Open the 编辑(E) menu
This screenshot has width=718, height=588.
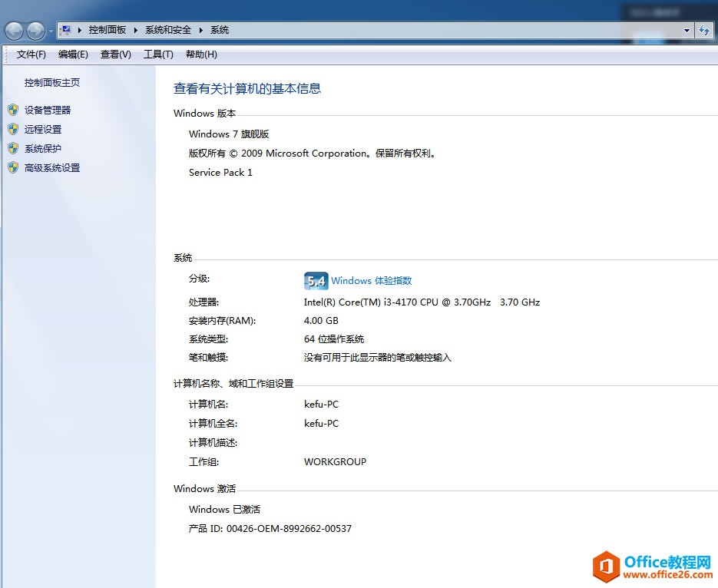point(73,55)
